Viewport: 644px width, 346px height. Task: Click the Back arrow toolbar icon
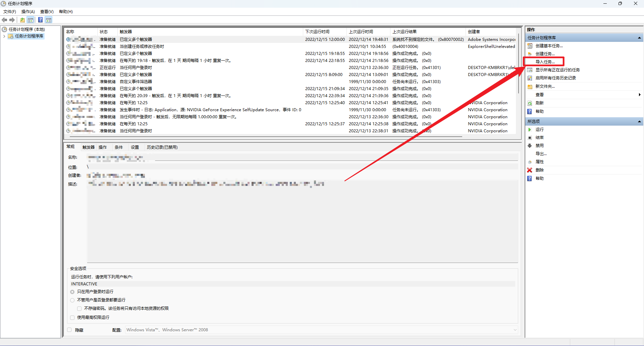(4, 20)
